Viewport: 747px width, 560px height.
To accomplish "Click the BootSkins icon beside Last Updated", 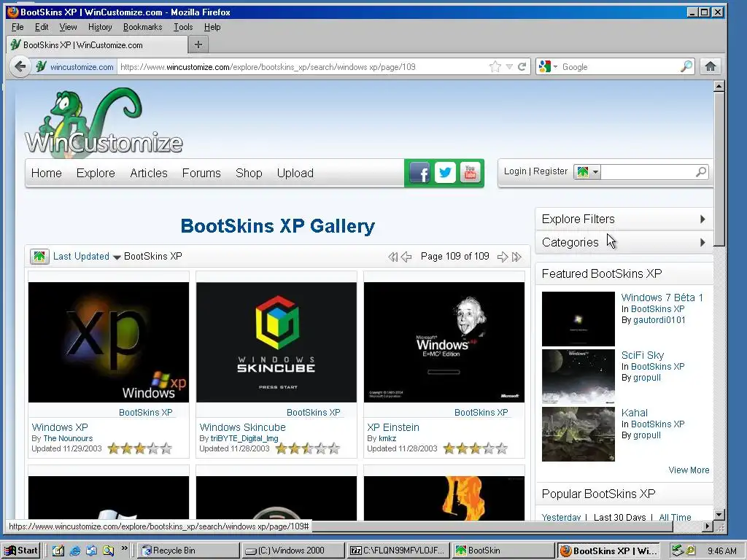I will coord(39,257).
